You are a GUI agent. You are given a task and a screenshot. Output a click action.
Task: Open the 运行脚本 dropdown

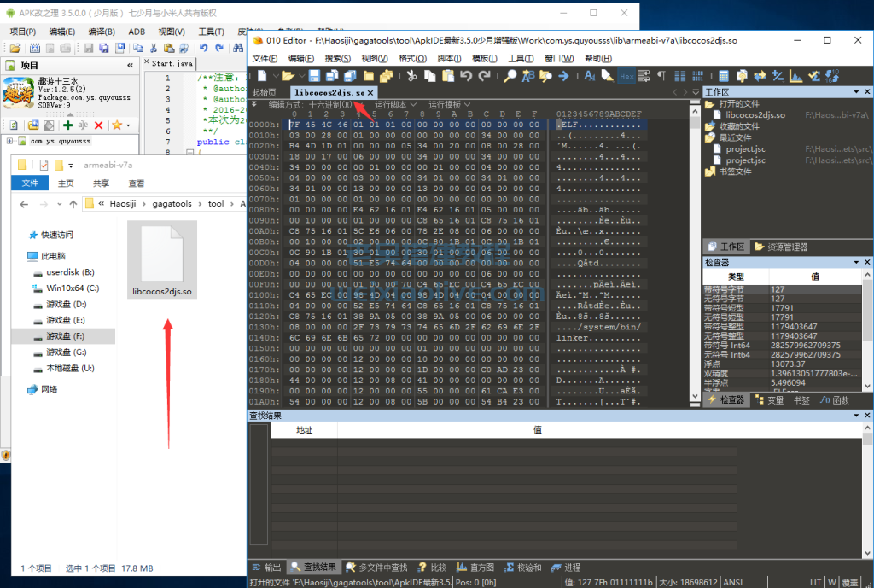[395, 105]
